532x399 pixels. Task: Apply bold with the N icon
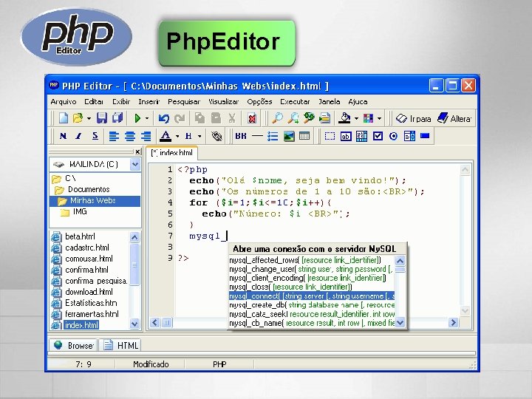point(63,136)
